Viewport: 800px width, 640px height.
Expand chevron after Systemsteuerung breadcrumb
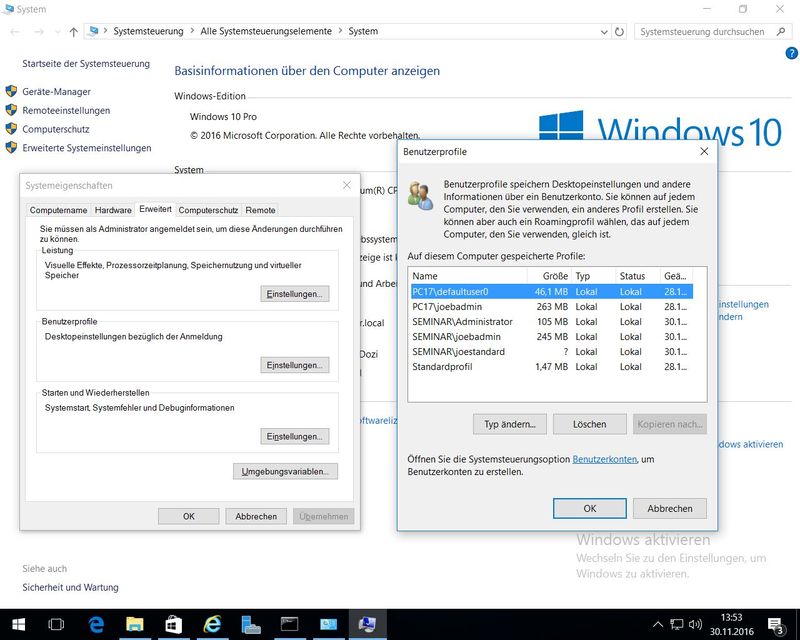(192, 31)
